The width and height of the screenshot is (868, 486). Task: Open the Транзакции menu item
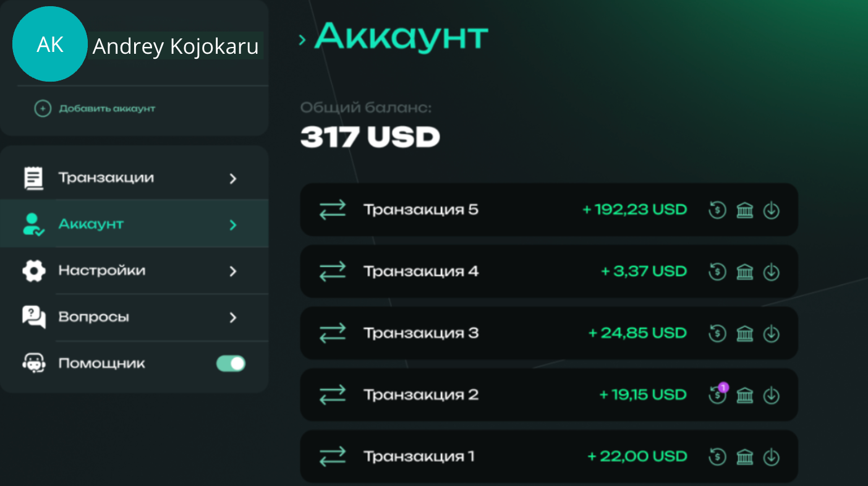pyautogui.click(x=134, y=178)
